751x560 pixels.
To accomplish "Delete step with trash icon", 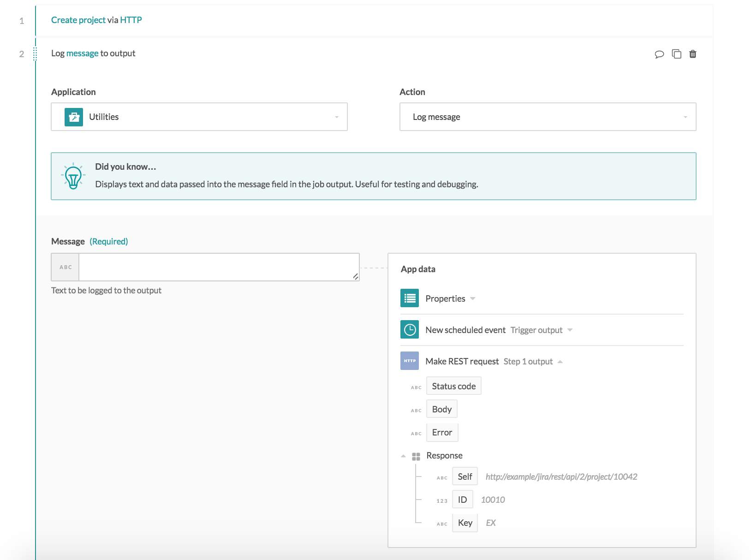I will [692, 54].
